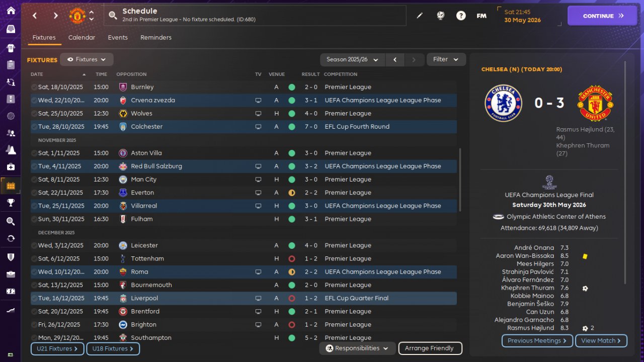Switch to the Events tab
Image resolution: width=644 pixels, height=362 pixels.
click(x=118, y=38)
